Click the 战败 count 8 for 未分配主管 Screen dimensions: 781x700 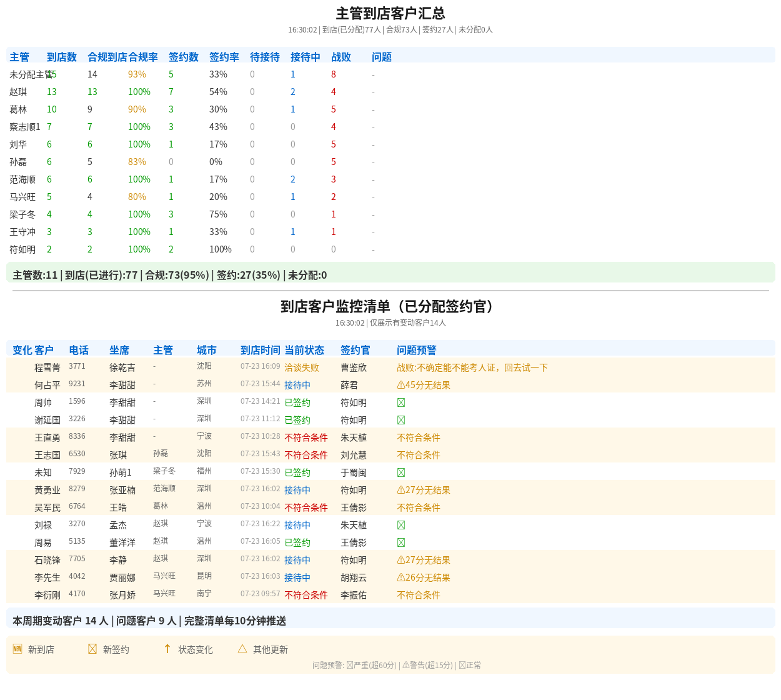tap(334, 74)
